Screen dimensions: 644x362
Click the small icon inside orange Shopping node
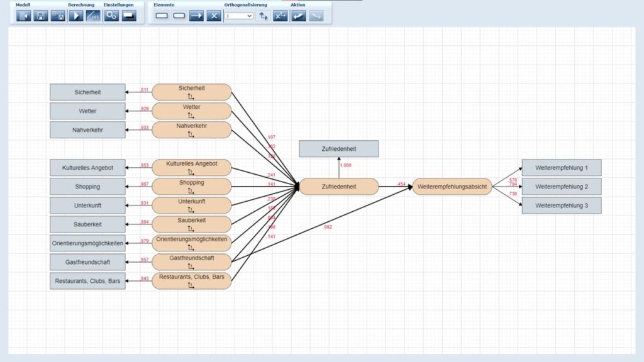point(191,191)
